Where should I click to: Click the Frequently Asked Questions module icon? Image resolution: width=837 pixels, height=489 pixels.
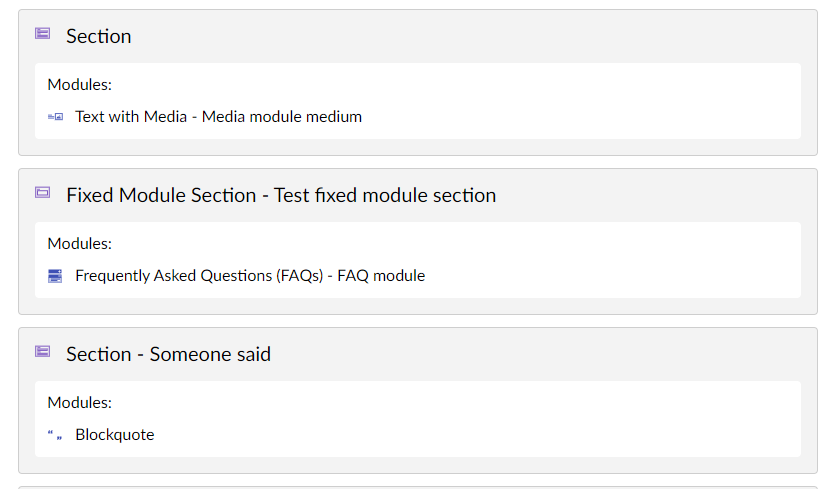55,276
